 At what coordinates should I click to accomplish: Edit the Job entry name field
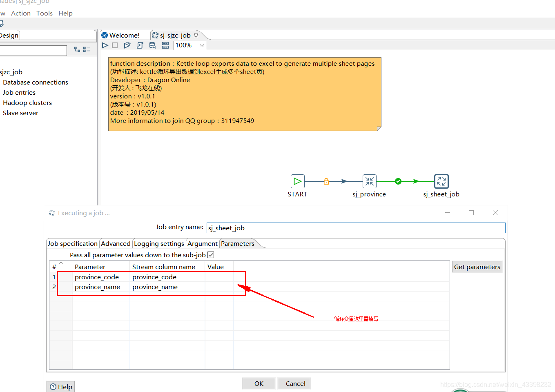356,228
